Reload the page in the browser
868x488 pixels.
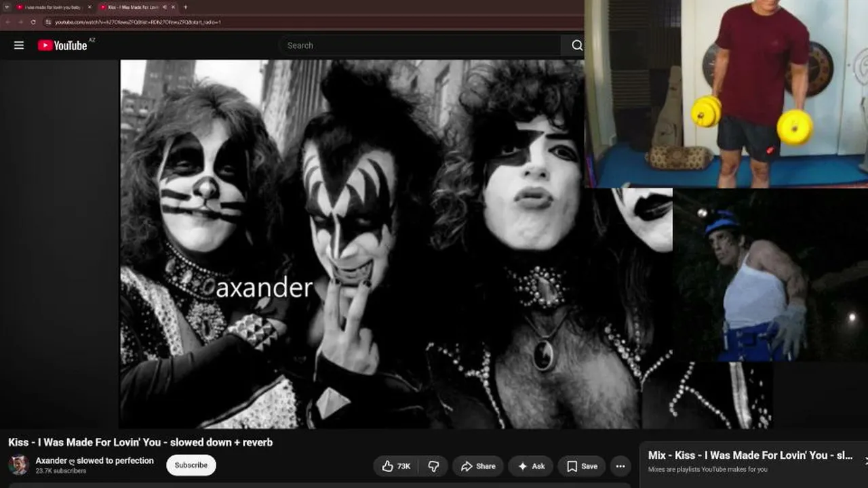[33, 22]
